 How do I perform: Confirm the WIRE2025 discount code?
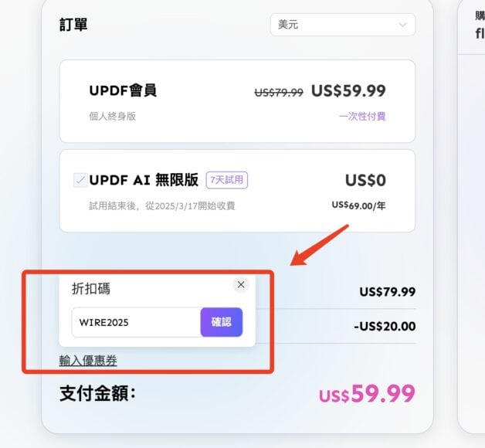pyautogui.click(x=222, y=322)
